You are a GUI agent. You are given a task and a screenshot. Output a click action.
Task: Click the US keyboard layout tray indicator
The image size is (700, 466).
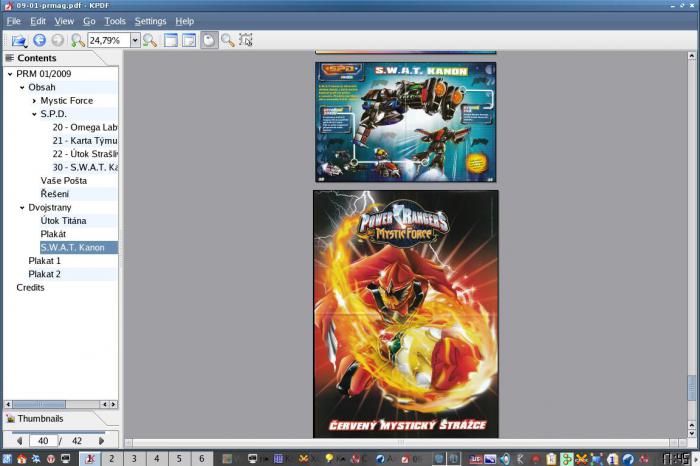click(x=475, y=459)
